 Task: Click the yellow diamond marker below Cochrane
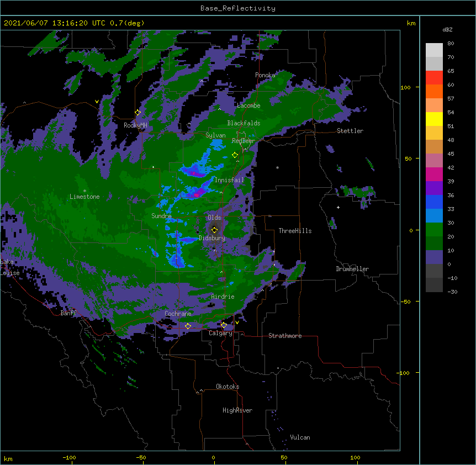(188, 326)
